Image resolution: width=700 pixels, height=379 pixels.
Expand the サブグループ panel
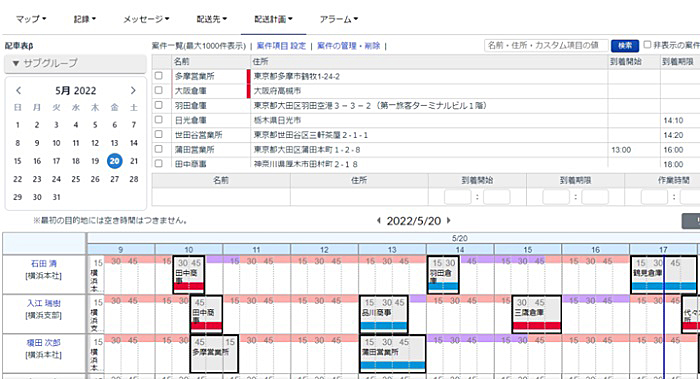click(75, 63)
